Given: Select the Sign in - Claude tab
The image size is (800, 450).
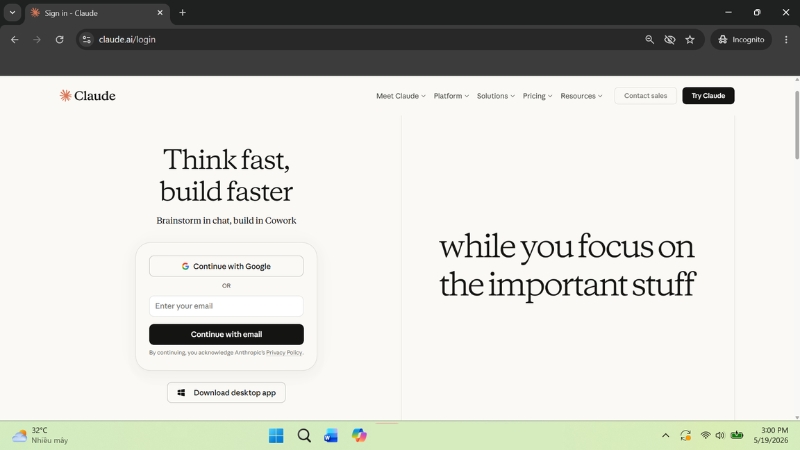Looking at the screenshot, I should (97, 13).
